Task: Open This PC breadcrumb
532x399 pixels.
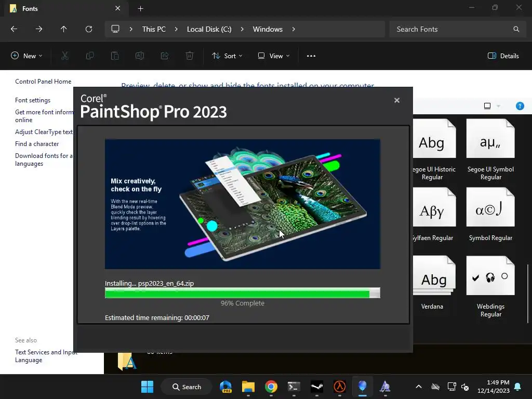Action: [154, 29]
